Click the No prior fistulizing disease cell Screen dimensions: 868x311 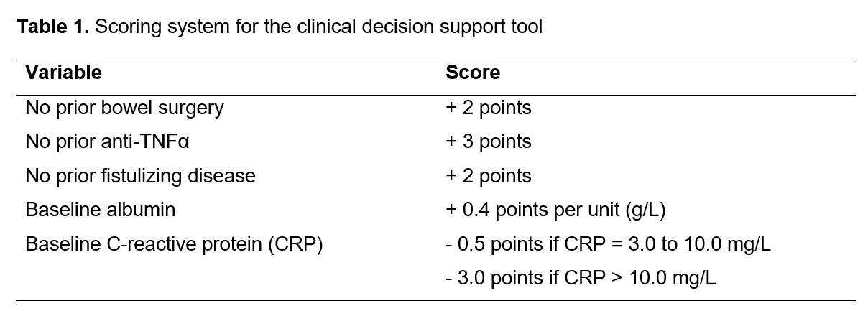click(x=140, y=176)
